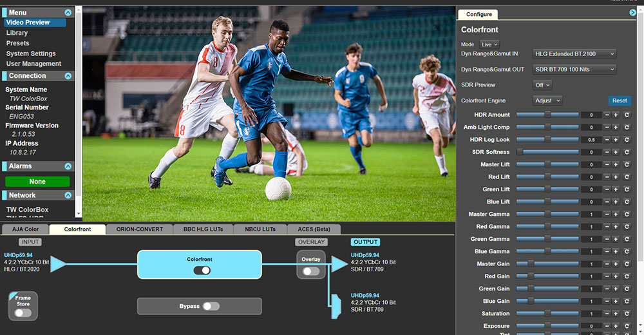Adjust the HDR Amount slider
This screenshot has width=644, height=335.
pyautogui.click(x=547, y=115)
